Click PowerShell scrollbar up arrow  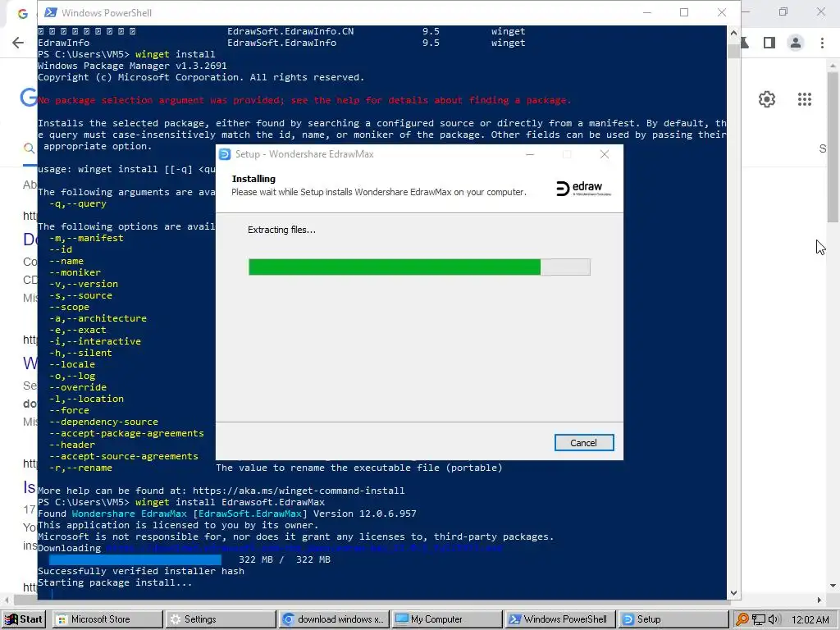pos(733,32)
